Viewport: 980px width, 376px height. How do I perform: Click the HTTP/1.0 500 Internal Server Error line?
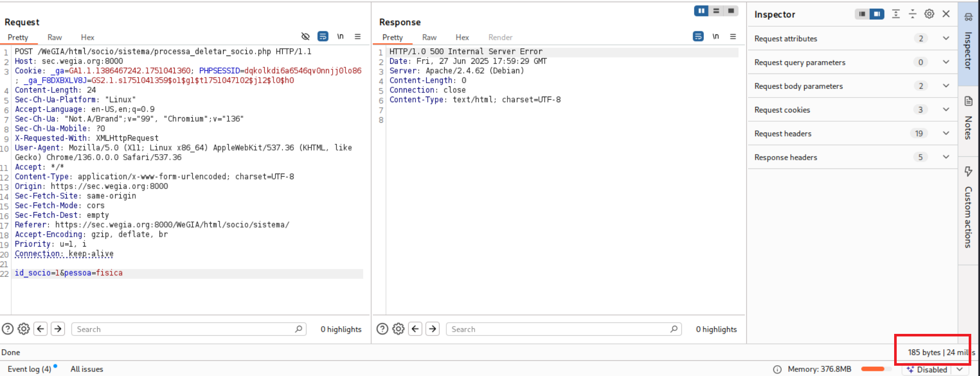click(466, 51)
